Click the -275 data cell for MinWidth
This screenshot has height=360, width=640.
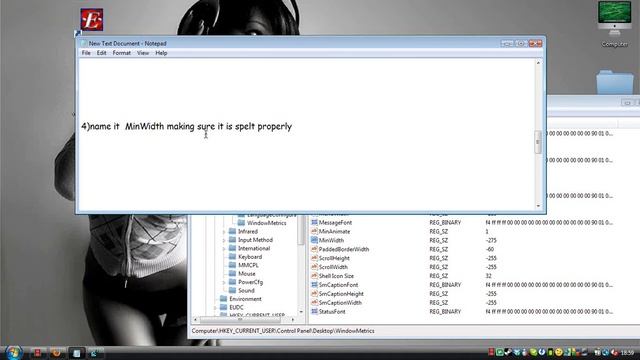pyautogui.click(x=491, y=240)
